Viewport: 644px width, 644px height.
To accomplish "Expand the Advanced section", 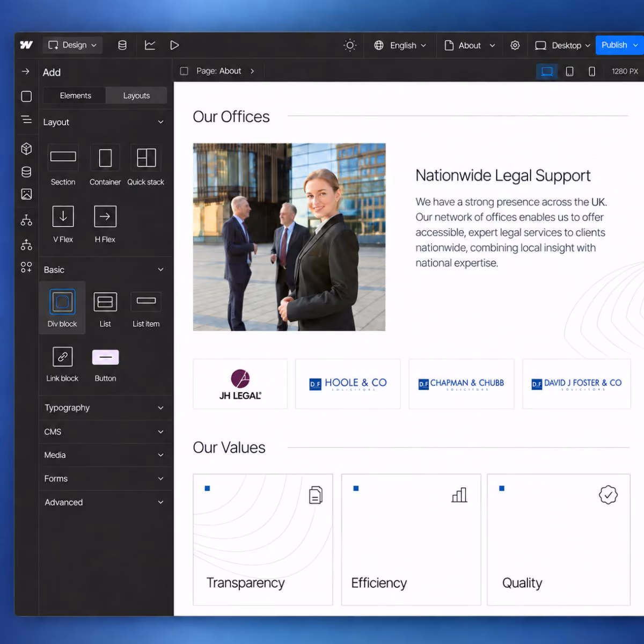I will coord(104,502).
